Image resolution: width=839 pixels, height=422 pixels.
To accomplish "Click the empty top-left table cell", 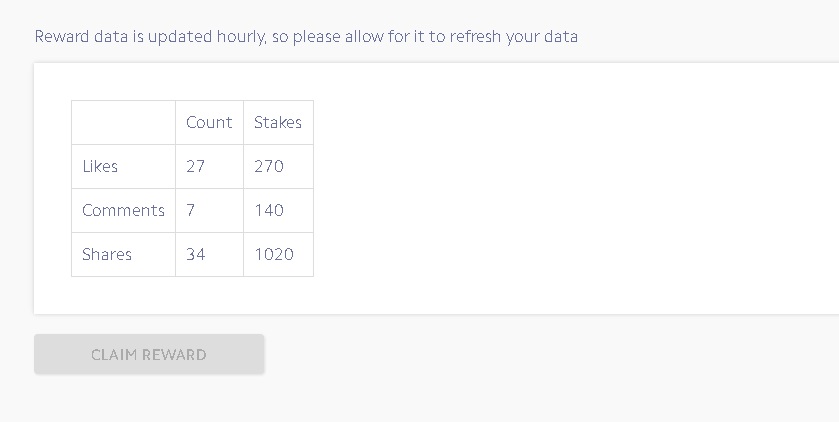I will [124, 122].
